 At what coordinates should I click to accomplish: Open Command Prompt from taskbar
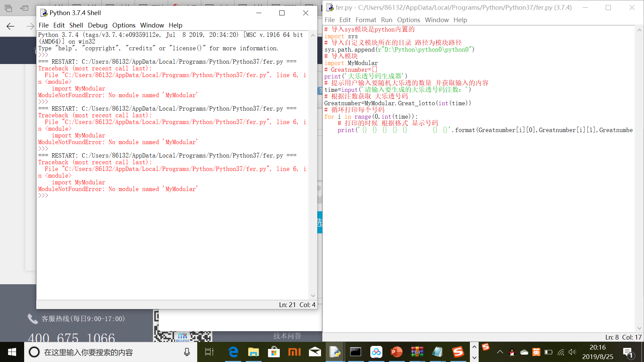pyautogui.click(x=356, y=352)
